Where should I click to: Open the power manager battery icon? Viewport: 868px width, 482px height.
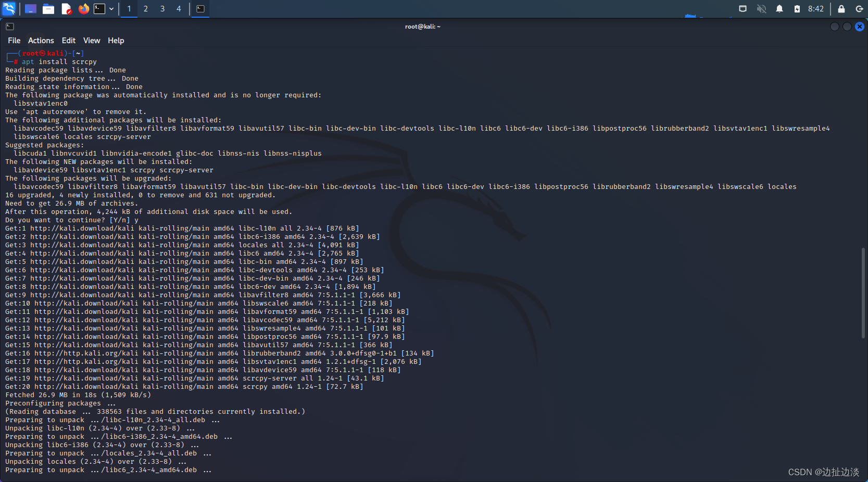pyautogui.click(x=797, y=8)
